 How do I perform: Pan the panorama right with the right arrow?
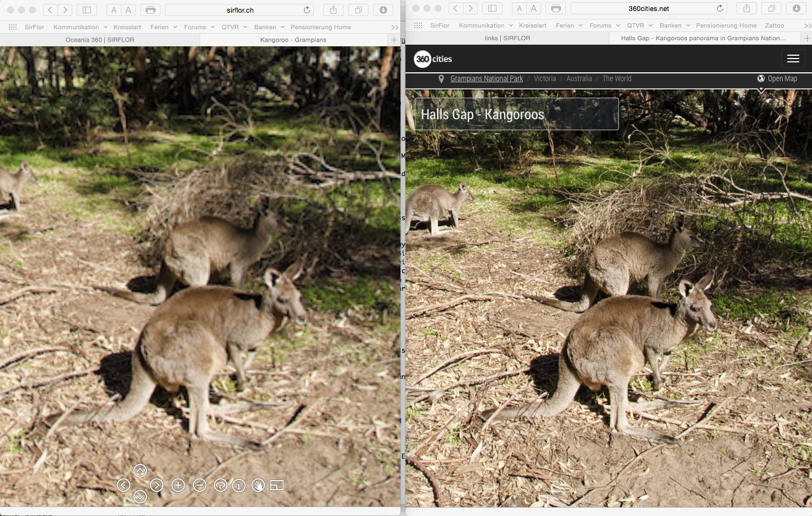click(x=157, y=485)
